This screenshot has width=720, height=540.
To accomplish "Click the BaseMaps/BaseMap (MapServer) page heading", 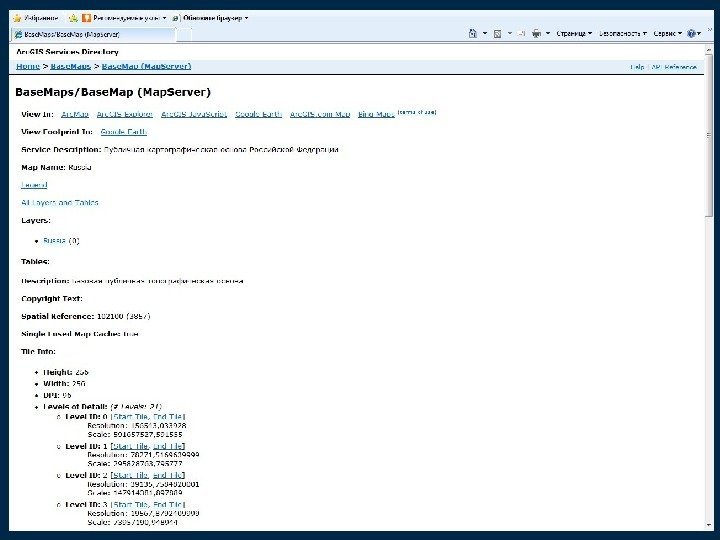I will click(113, 92).
